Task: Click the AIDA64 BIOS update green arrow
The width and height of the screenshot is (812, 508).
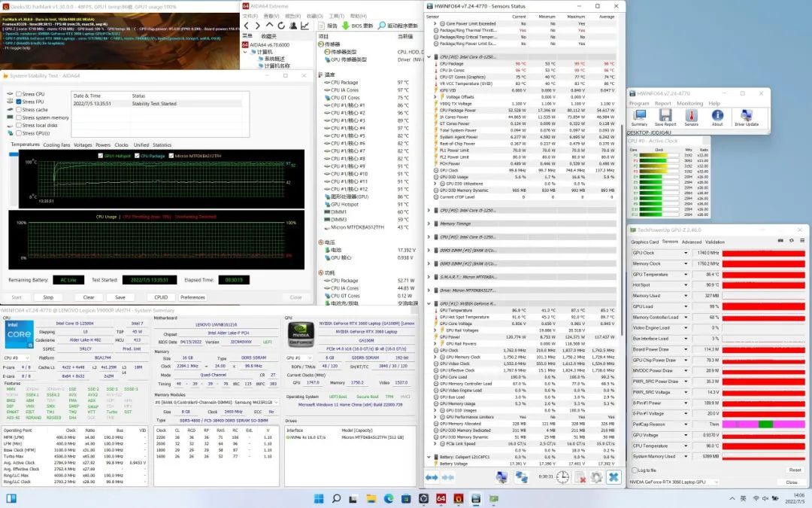Action: click(347, 25)
